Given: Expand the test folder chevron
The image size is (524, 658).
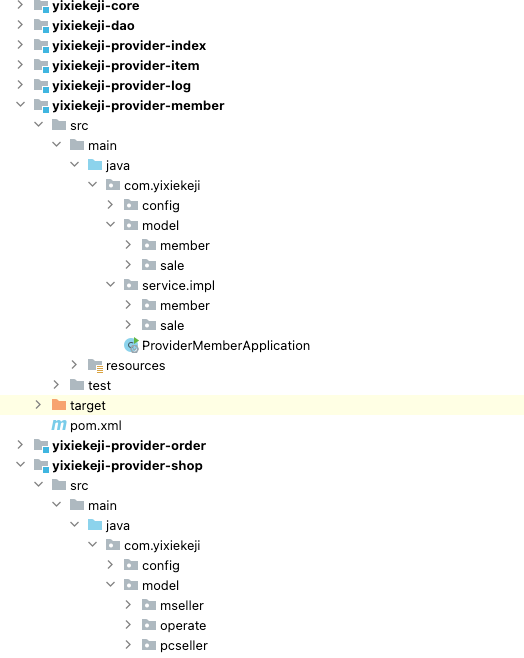Looking at the screenshot, I should tap(56, 385).
